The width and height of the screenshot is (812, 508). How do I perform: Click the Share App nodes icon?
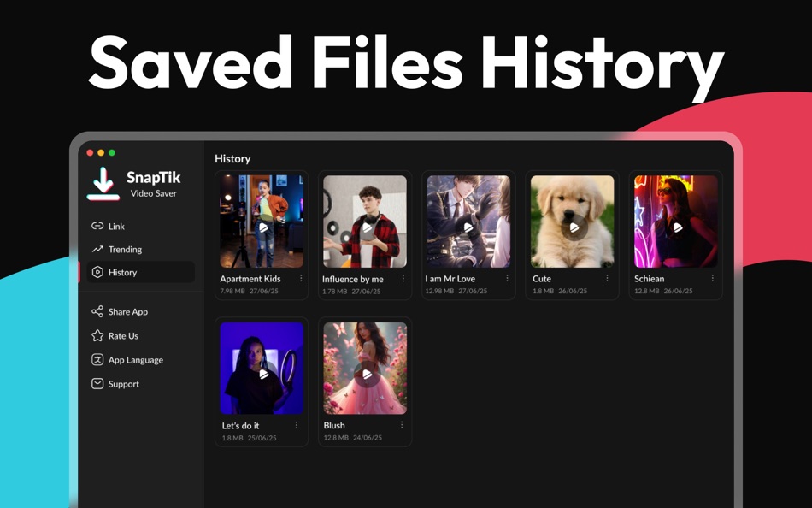(97, 311)
